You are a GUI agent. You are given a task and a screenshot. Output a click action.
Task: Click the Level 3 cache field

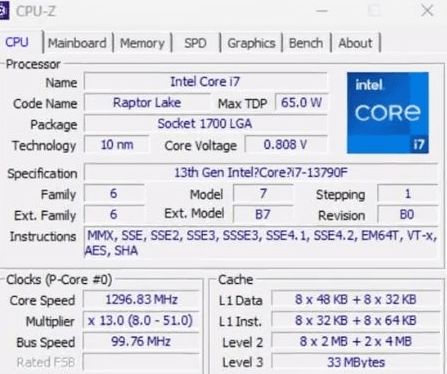(x=356, y=362)
